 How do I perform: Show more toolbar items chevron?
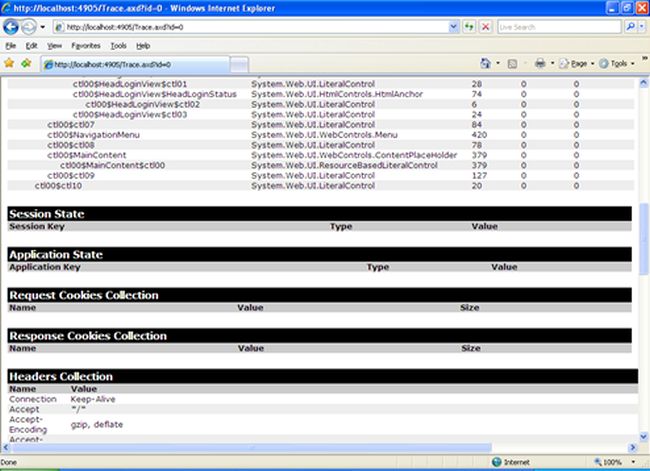coord(645,58)
